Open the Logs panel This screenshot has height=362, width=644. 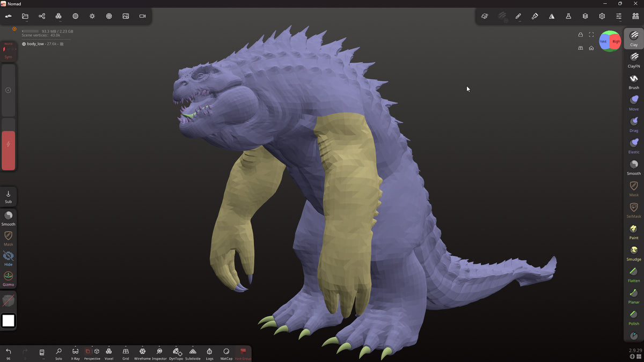tap(209, 353)
